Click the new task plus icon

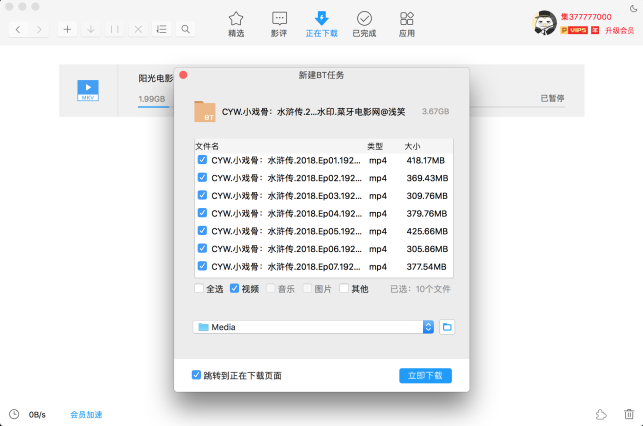[67, 29]
